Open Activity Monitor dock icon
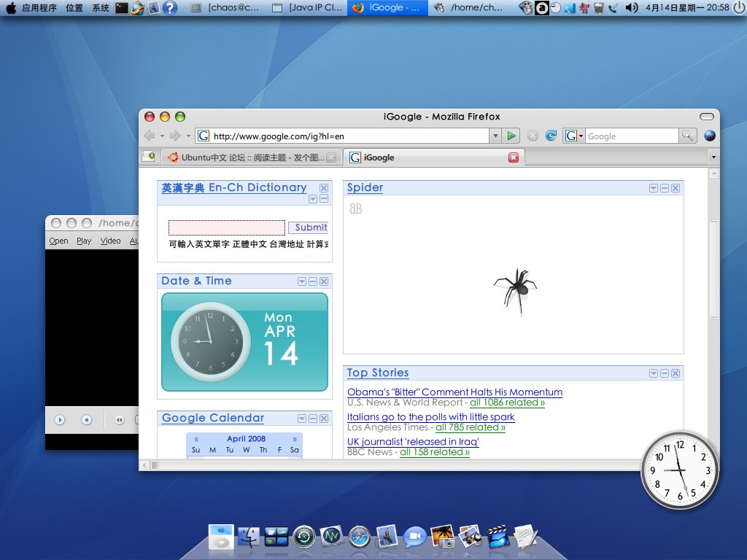The height and width of the screenshot is (560, 747). [x=332, y=536]
